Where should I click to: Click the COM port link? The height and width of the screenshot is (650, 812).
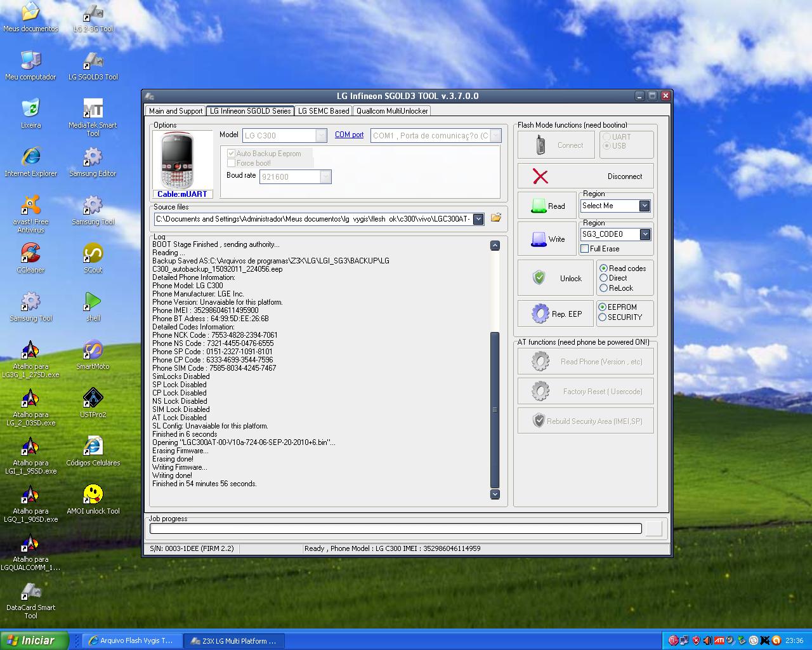pyautogui.click(x=349, y=135)
